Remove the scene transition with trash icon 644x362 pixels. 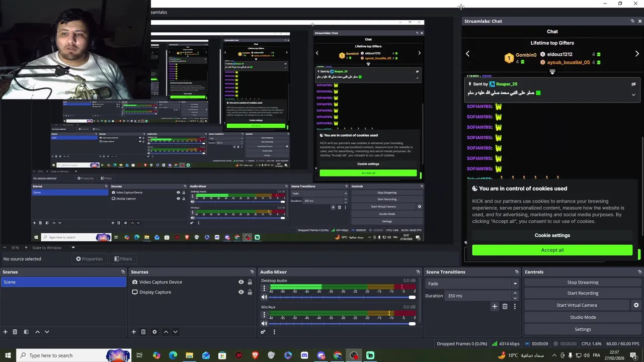click(505, 306)
